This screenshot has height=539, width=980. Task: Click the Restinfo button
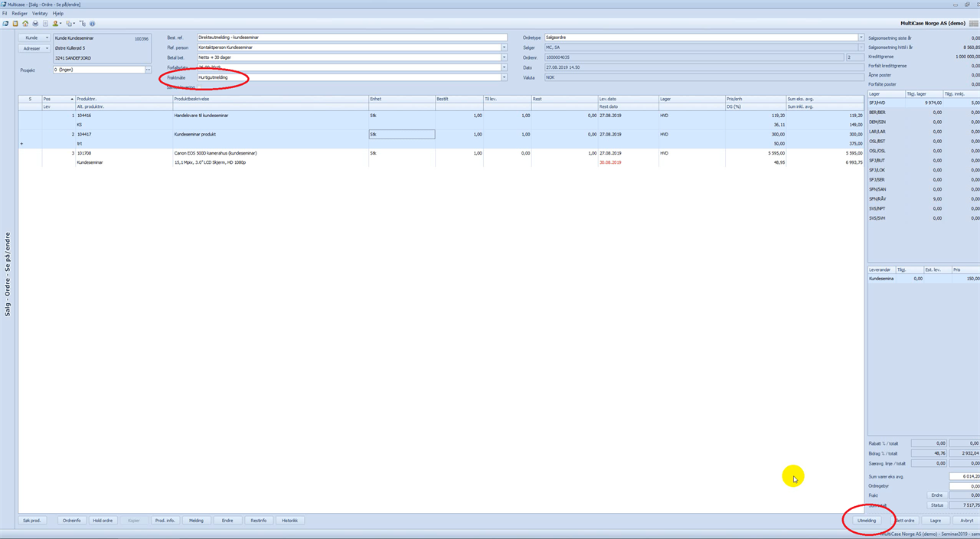coord(259,521)
